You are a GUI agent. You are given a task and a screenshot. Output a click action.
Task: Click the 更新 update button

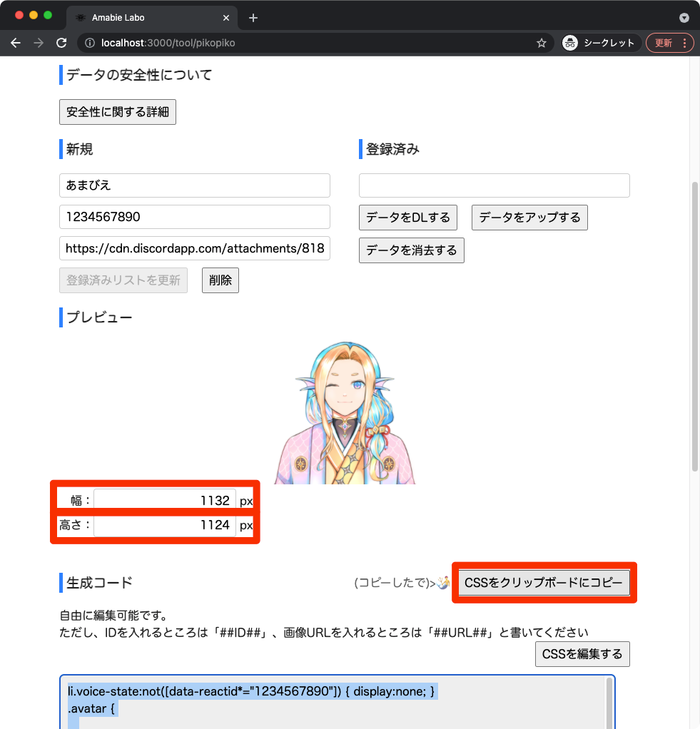pos(664,43)
